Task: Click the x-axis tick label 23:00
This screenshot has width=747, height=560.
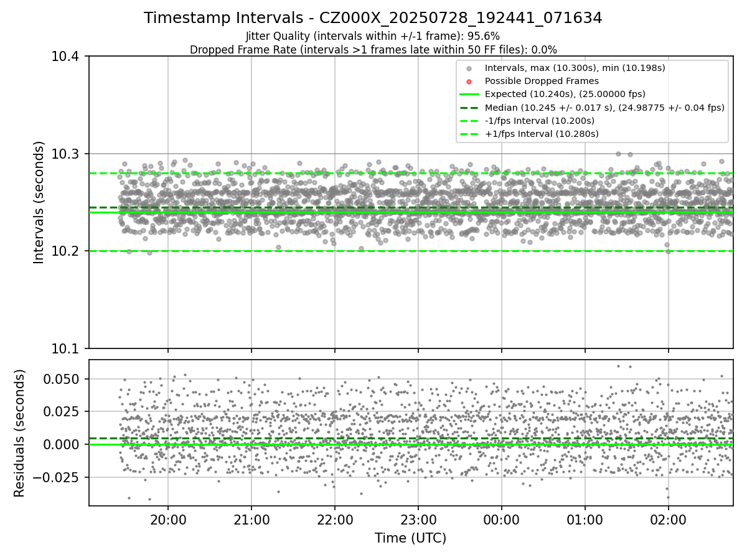Action: click(418, 519)
